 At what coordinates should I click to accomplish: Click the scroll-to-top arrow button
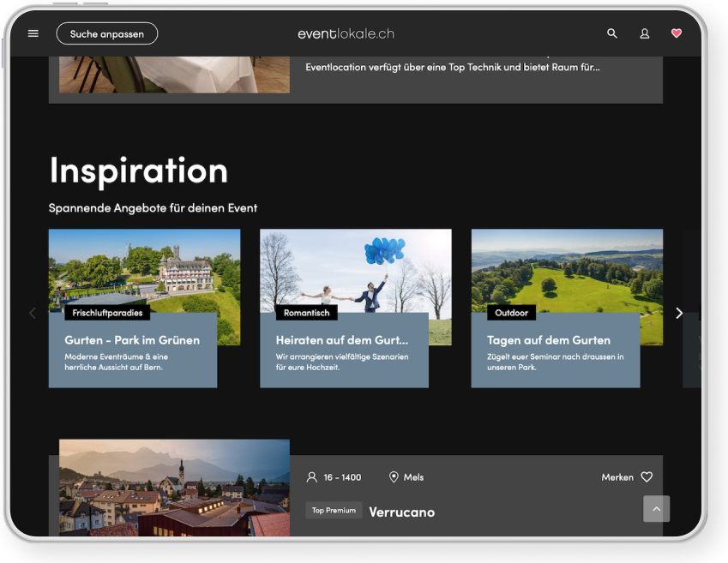(x=656, y=509)
